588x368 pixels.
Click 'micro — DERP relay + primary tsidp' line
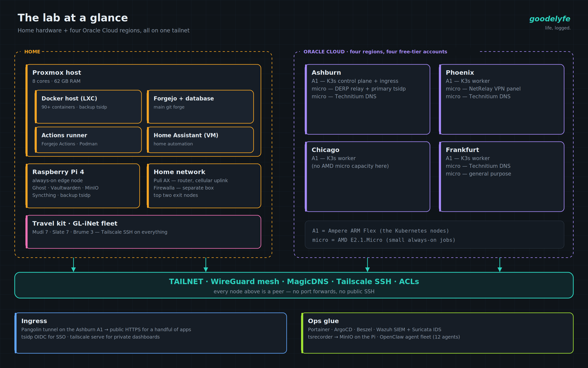359,89
